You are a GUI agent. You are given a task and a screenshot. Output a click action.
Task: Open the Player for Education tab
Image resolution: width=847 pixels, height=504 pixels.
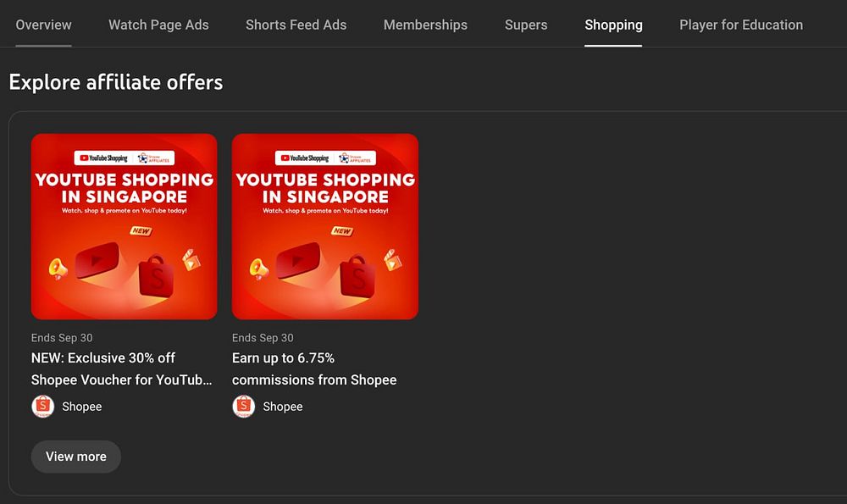pos(740,25)
